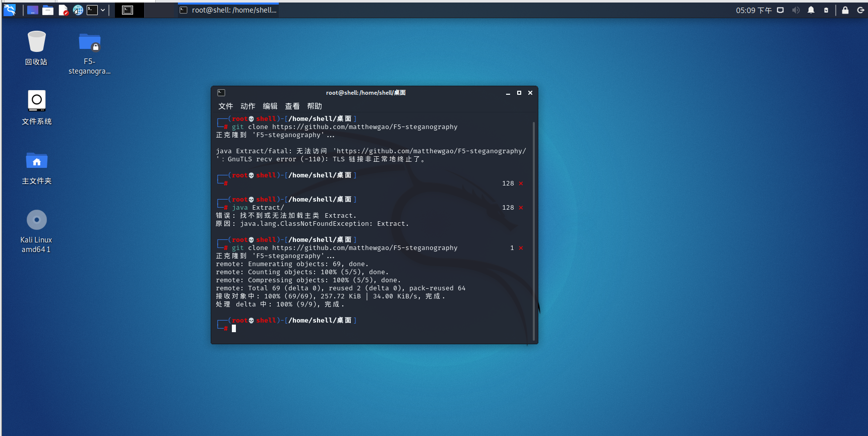This screenshot has height=436, width=868.
Task: Click the exit status '1' with red cross
Action: (x=517, y=248)
